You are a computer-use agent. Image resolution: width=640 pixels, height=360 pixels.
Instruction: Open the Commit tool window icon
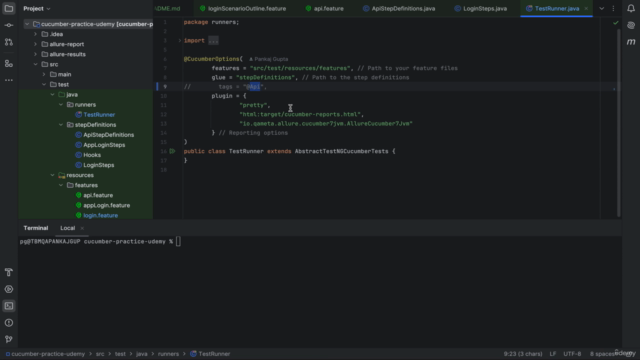[x=9, y=25]
